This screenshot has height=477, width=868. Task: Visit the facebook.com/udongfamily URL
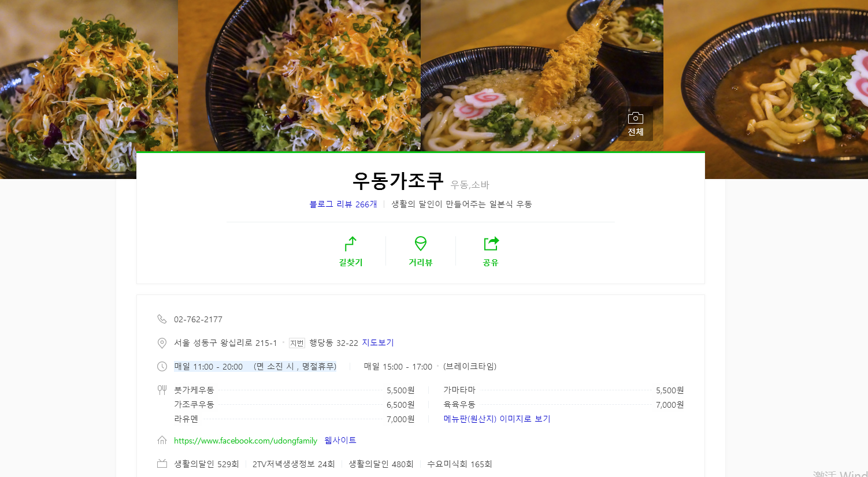[246, 441]
